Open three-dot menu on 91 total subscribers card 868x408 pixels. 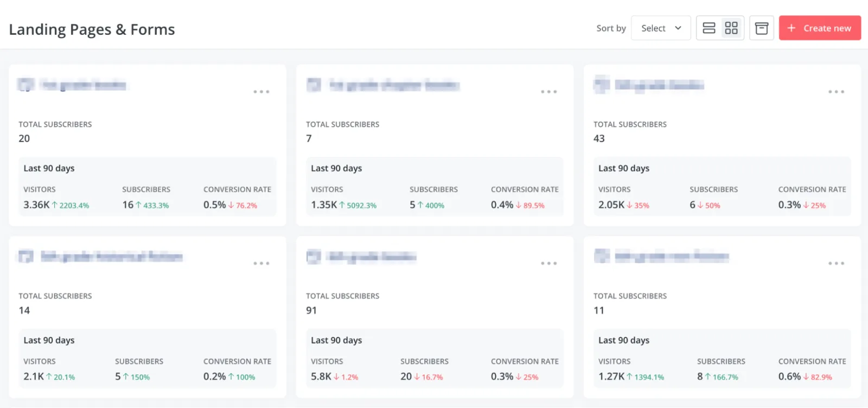tap(549, 263)
